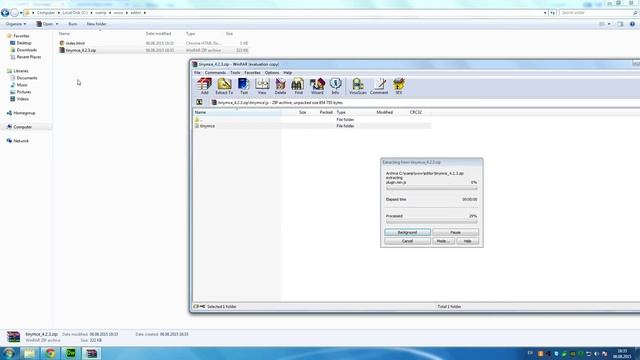
Task: Open the Wizard toolbar icon in WinRAR
Action: point(317,86)
